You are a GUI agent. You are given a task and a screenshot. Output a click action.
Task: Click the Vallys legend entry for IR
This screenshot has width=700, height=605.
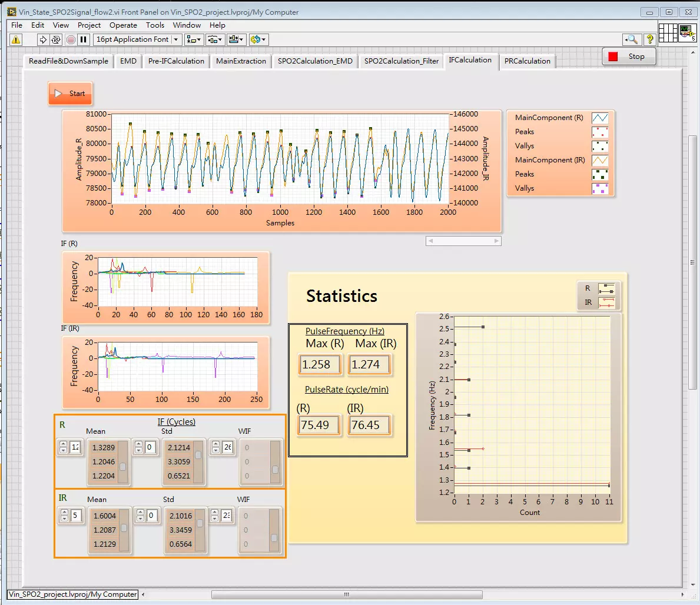pyautogui.click(x=600, y=188)
